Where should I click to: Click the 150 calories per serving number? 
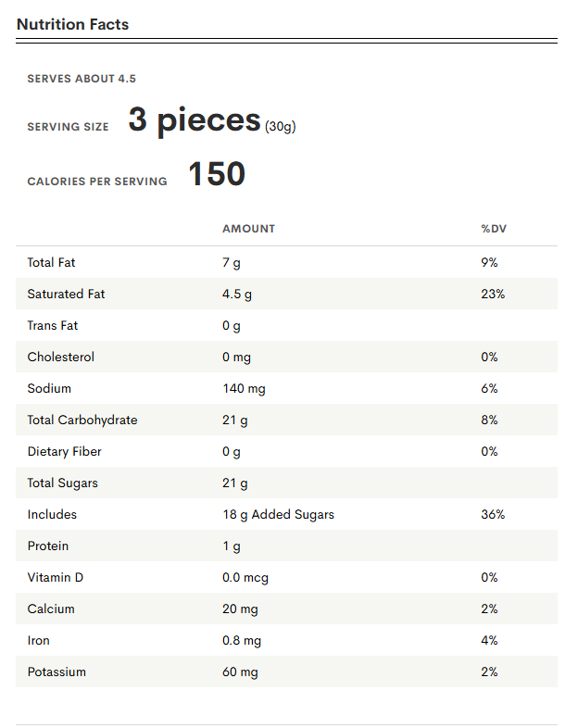point(217,174)
